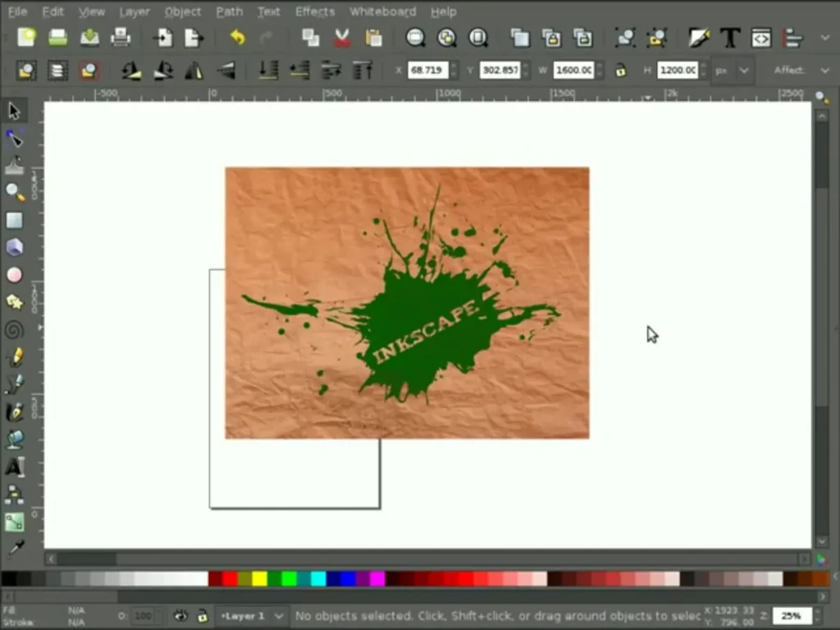The height and width of the screenshot is (630, 840).
Task: Select the Ellipse tool
Action: point(14,275)
